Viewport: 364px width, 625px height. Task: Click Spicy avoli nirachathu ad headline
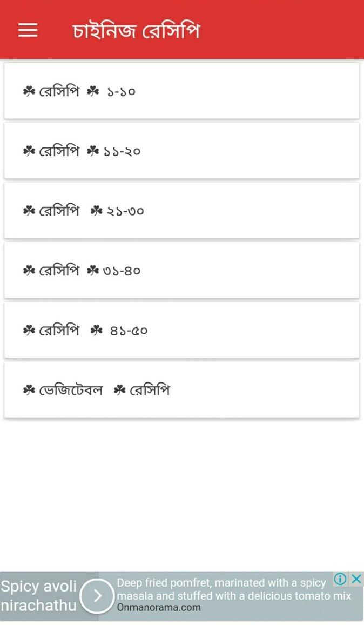[x=39, y=596]
